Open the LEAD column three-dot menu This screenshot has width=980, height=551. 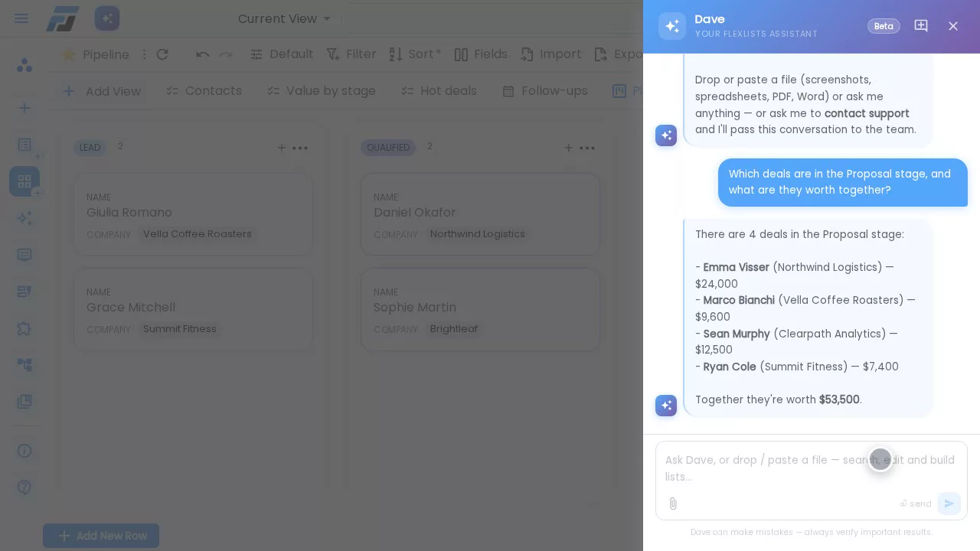pos(300,148)
